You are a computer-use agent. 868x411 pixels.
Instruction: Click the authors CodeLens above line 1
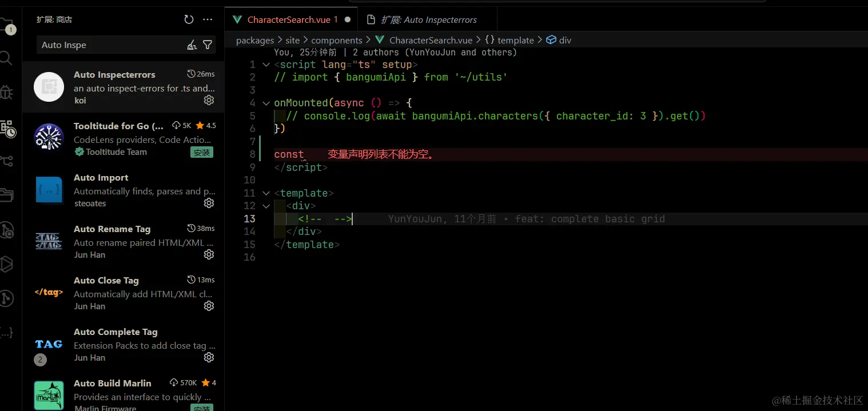[395, 53]
